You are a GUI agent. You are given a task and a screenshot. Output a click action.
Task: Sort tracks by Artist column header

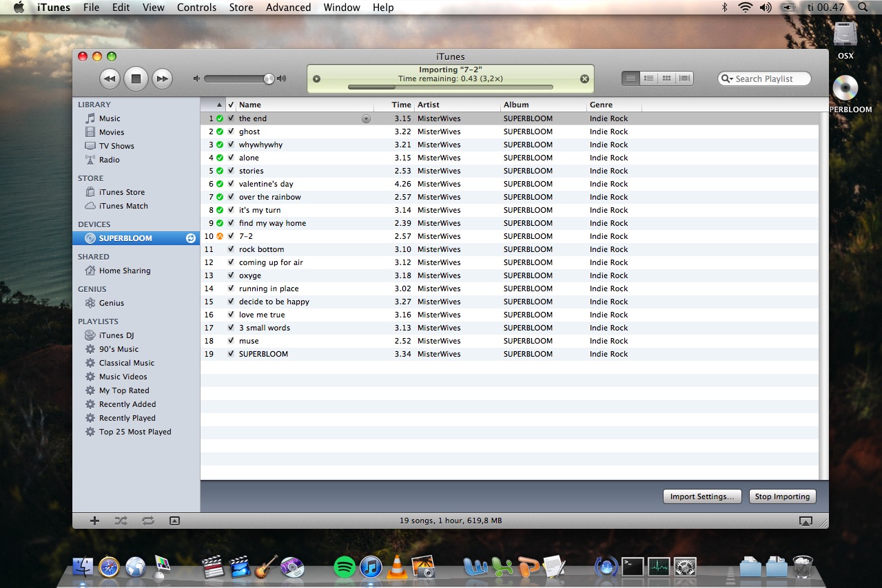[x=458, y=105]
